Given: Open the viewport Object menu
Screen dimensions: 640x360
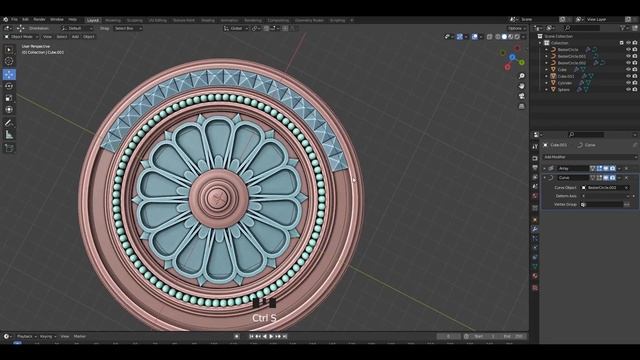Looking at the screenshot, I should 89,37.
